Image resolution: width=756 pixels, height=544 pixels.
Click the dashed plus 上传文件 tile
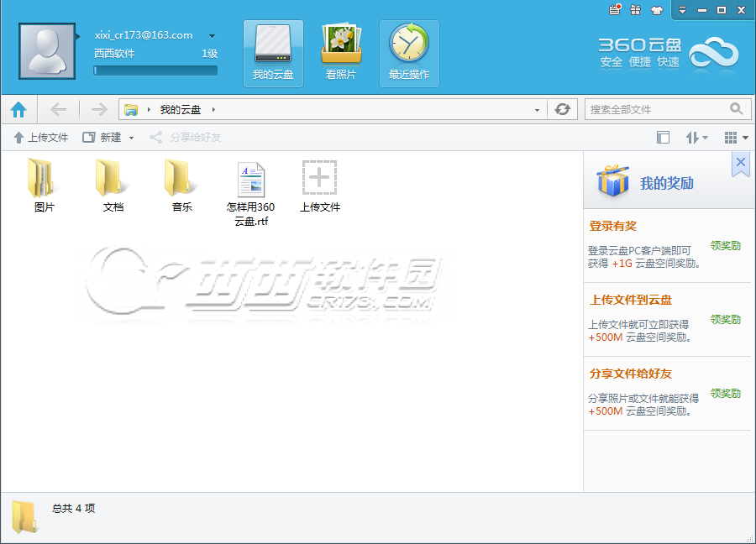point(320,186)
